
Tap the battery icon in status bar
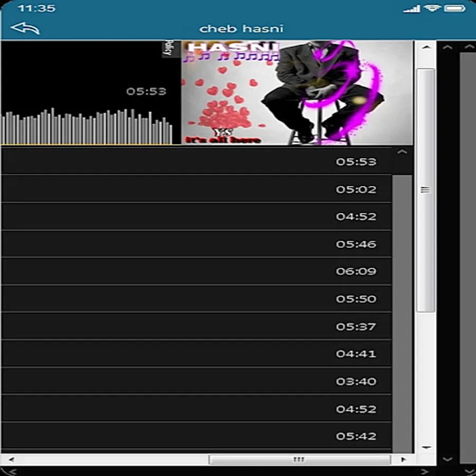click(454, 8)
